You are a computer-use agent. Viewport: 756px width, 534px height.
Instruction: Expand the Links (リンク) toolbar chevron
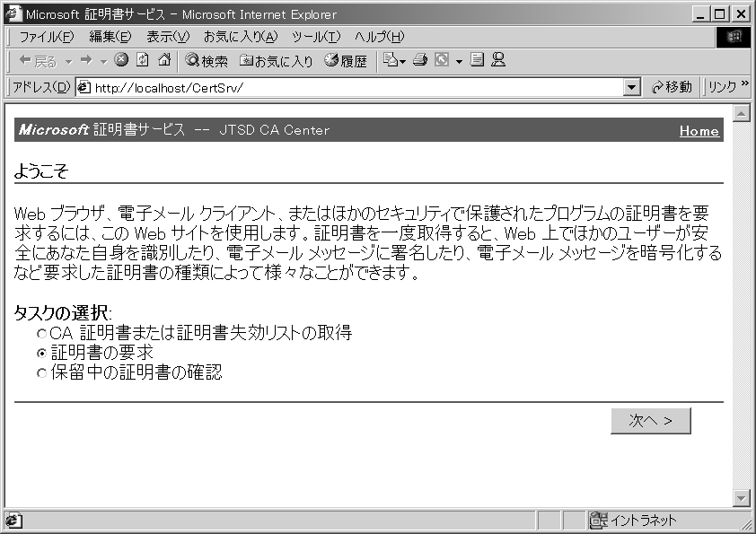tap(745, 83)
